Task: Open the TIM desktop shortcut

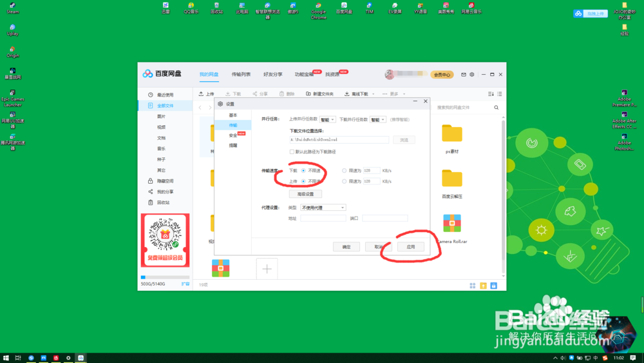Action: (x=369, y=8)
